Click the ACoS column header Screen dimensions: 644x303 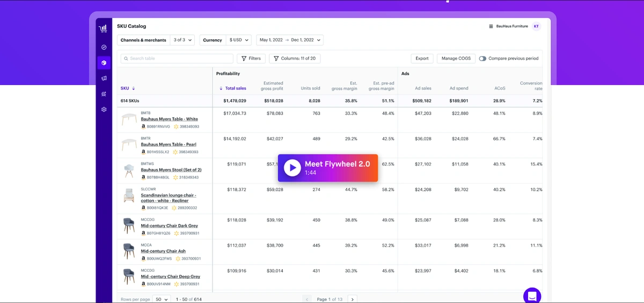(500, 88)
